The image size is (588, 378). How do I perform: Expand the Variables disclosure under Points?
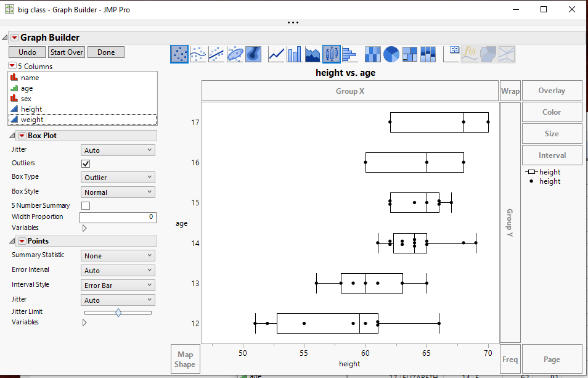tap(84, 322)
